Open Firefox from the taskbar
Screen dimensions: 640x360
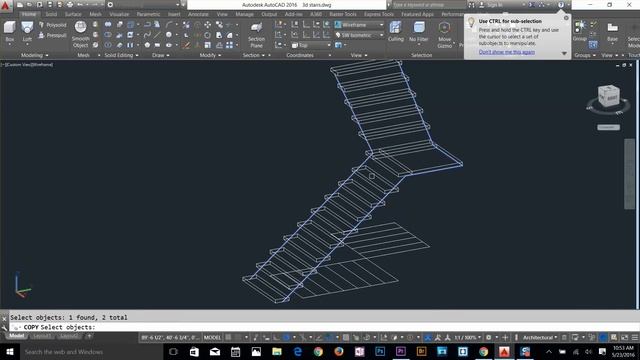pyautogui.click(x=339, y=351)
